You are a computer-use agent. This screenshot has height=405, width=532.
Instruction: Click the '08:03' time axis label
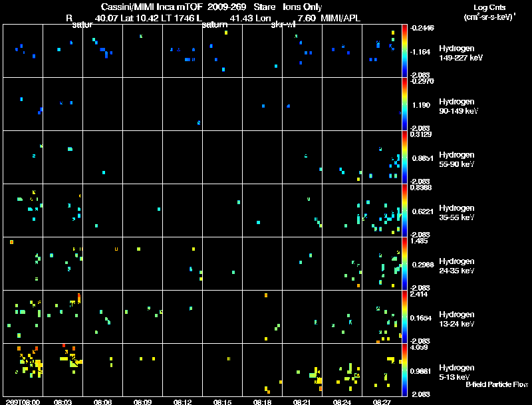tap(63, 402)
